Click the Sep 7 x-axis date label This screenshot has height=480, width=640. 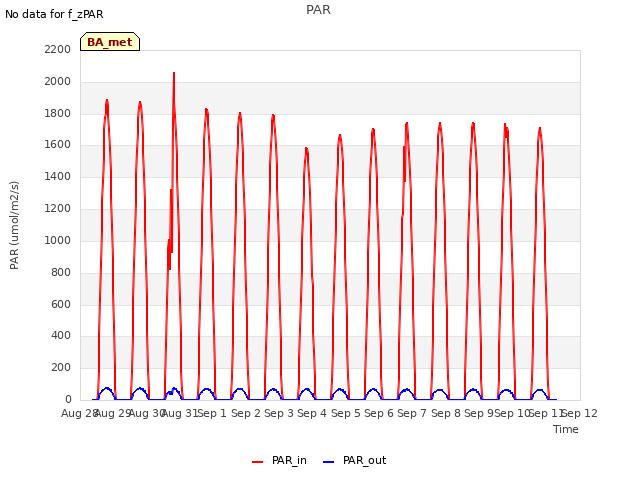(x=412, y=413)
